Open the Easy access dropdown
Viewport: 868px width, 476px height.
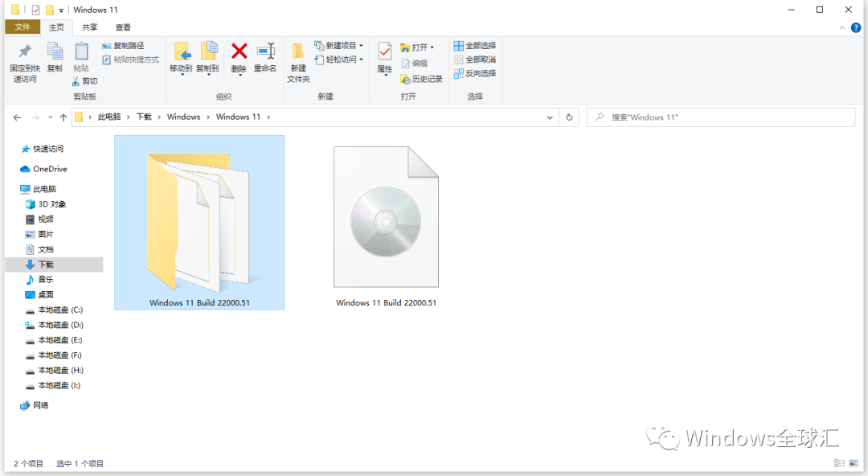(x=338, y=59)
